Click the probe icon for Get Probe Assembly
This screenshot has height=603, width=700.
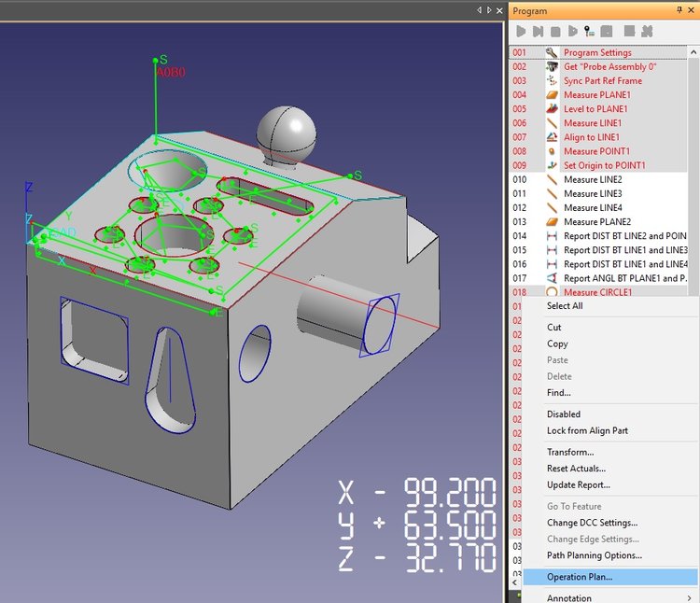click(x=552, y=67)
